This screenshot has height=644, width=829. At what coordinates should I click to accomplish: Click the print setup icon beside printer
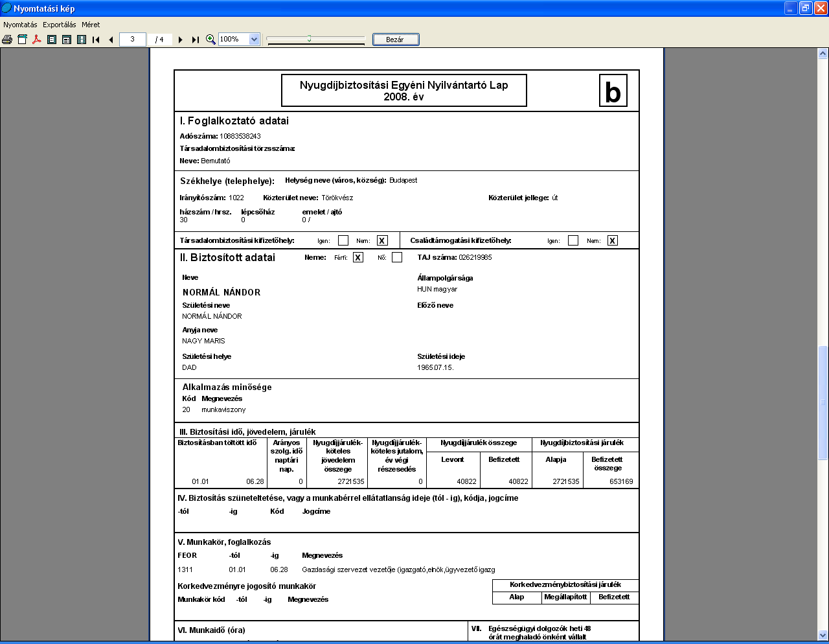pyautogui.click(x=22, y=40)
